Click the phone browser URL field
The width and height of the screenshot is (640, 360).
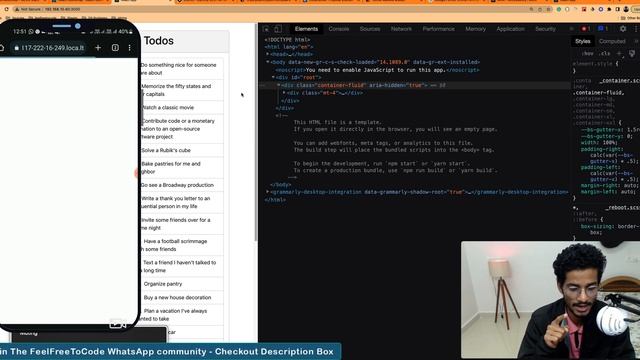(49, 48)
